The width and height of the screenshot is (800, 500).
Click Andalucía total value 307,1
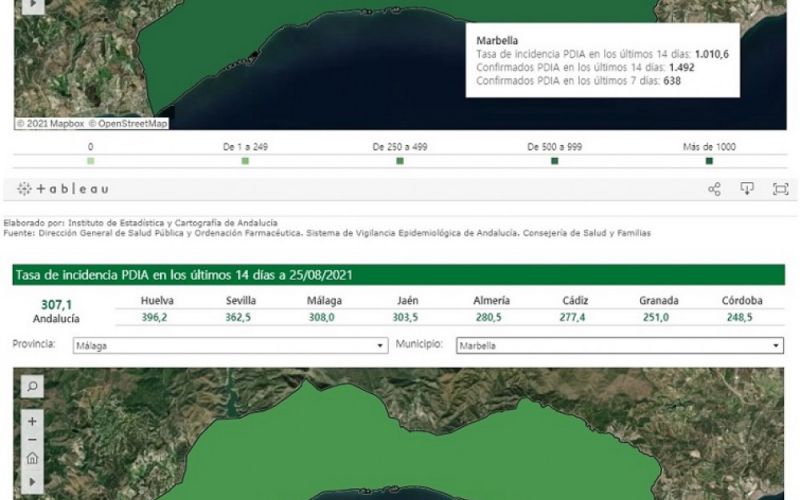(56, 305)
